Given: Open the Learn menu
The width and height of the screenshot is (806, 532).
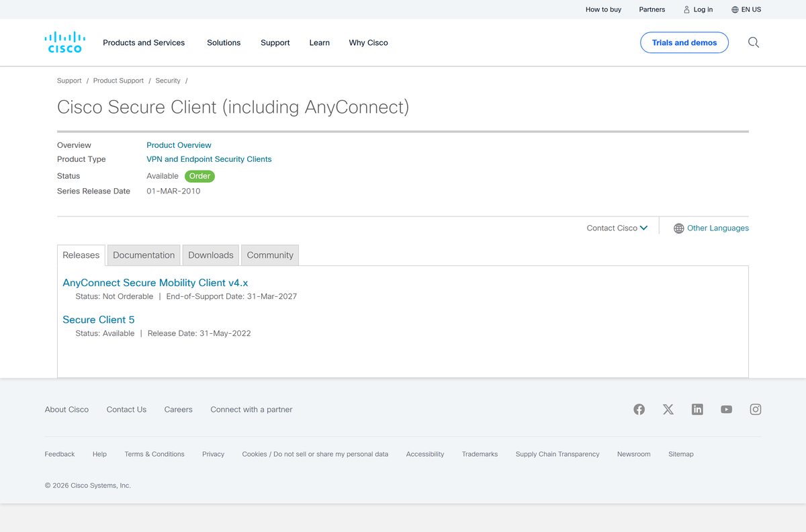Looking at the screenshot, I should (x=320, y=42).
